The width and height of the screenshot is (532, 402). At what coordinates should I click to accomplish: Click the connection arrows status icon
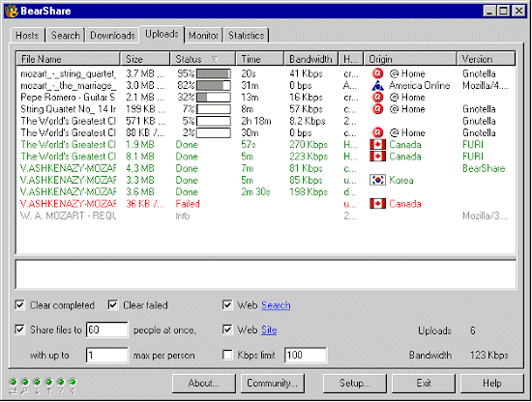point(13,391)
